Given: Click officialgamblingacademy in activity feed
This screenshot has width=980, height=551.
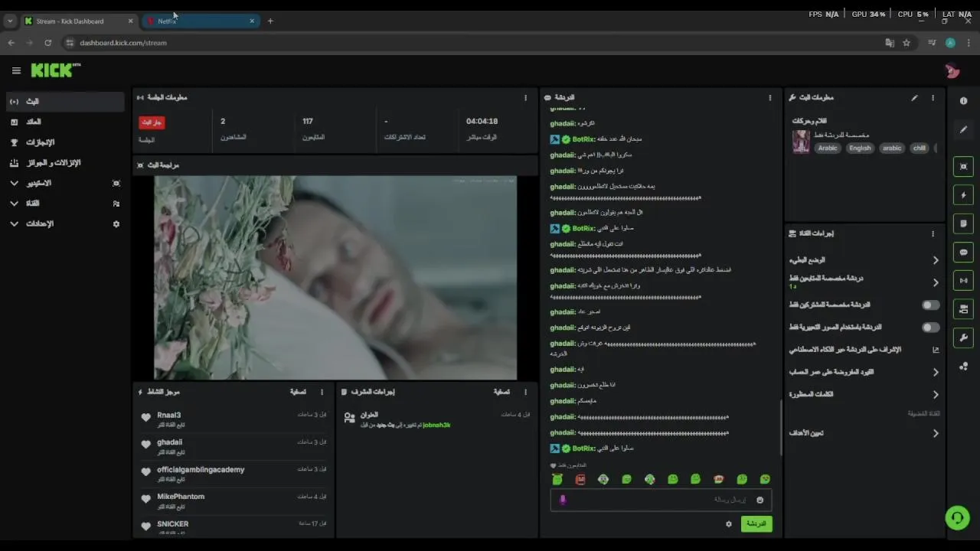Looking at the screenshot, I should [x=201, y=469].
